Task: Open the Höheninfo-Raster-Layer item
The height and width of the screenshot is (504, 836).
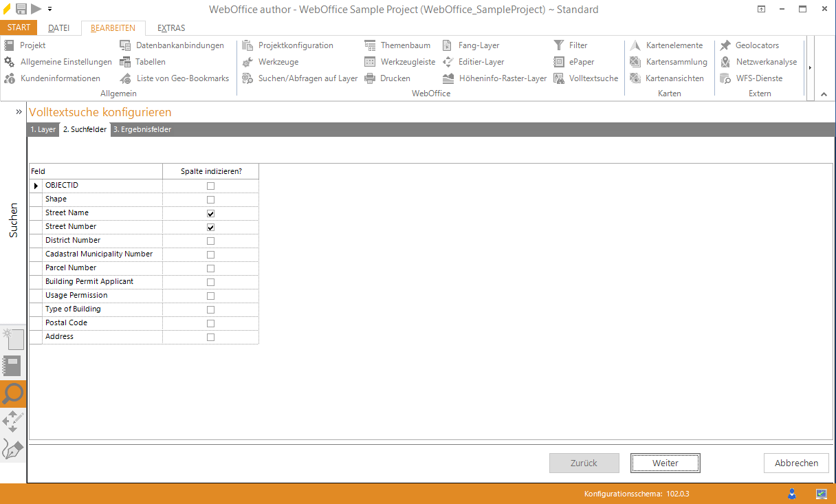Action: coord(495,78)
